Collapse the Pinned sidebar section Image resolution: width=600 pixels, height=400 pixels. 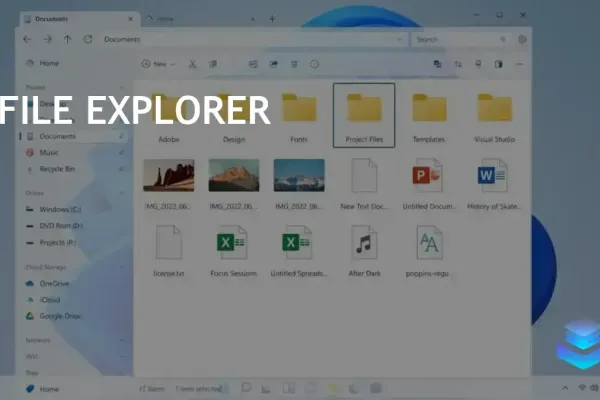[x=122, y=87]
